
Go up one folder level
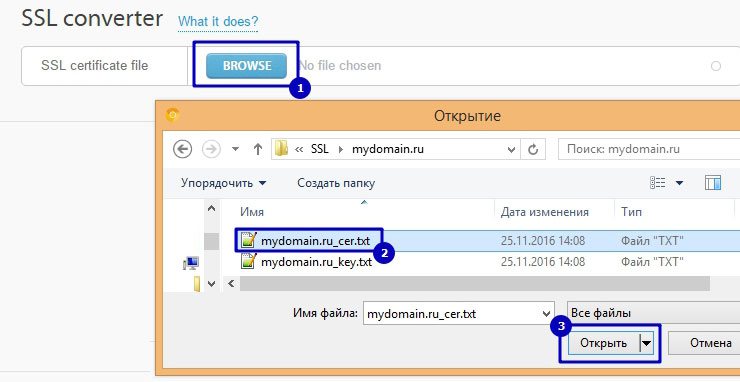(x=257, y=150)
